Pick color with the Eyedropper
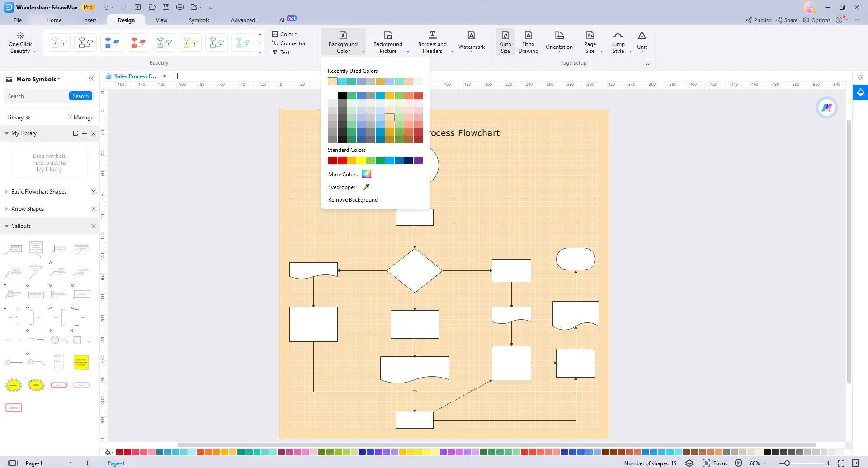This screenshot has height=468, width=868. click(349, 187)
